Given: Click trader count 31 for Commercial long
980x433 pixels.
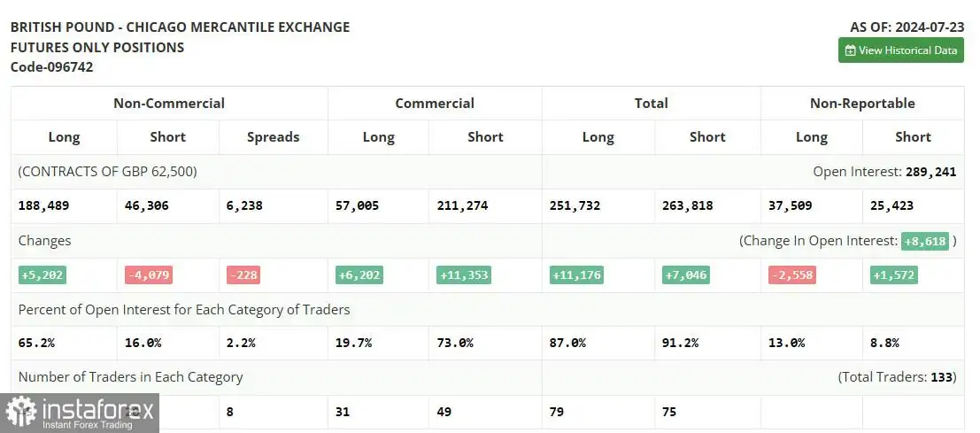Looking at the screenshot, I should point(343,412).
